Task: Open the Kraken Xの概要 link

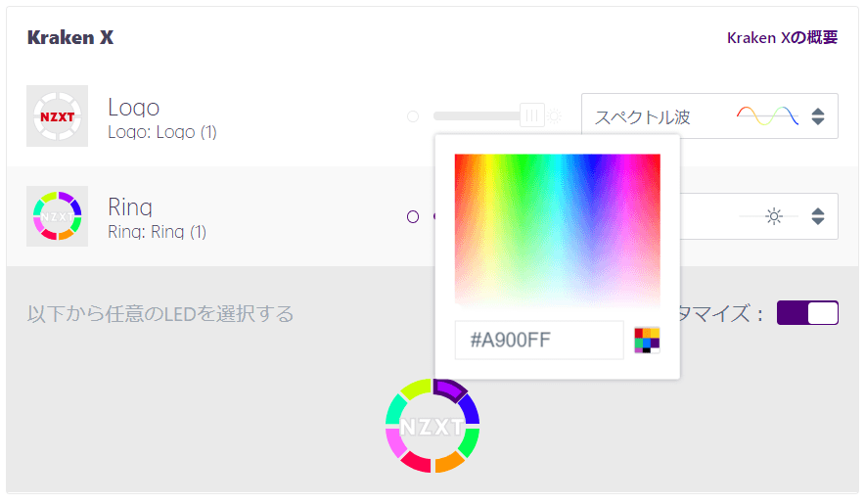Action: click(x=782, y=37)
